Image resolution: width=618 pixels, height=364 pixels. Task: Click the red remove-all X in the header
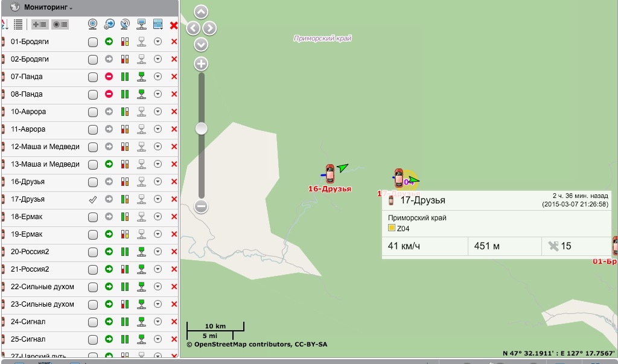click(x=174, y=25)
